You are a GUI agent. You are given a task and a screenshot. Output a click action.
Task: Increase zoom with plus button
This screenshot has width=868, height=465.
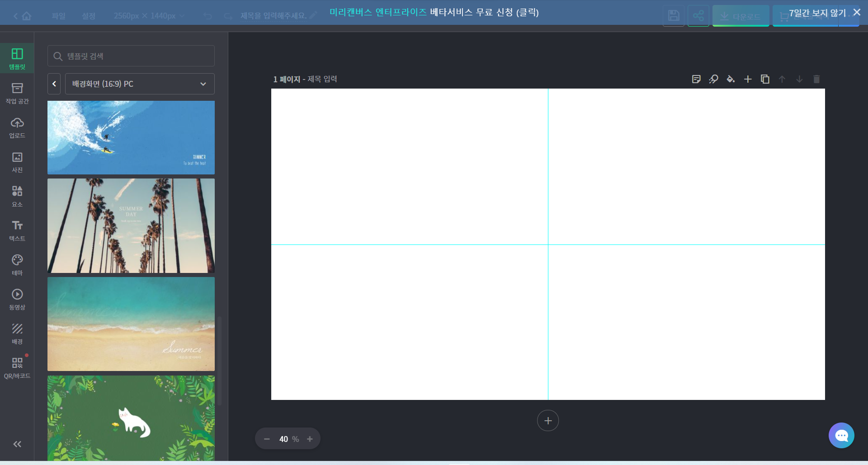pyautogui.click(x=310, y=439)
